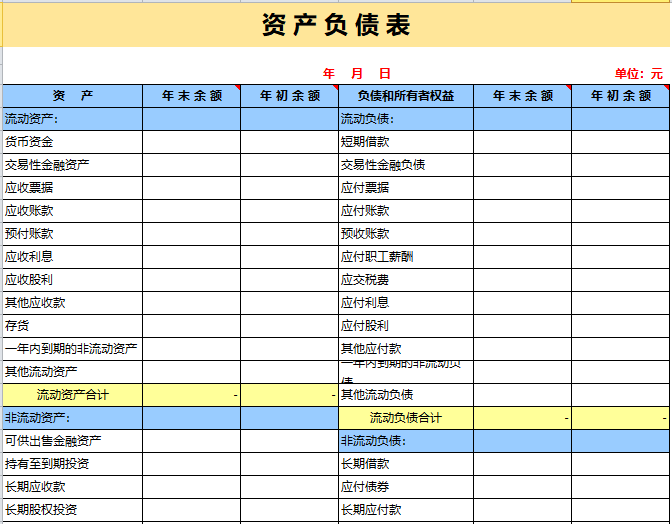This screenshot has height=524, width=672.
Task: Click the 可供出售金融资产 label cell
Action: pos(72,441)
